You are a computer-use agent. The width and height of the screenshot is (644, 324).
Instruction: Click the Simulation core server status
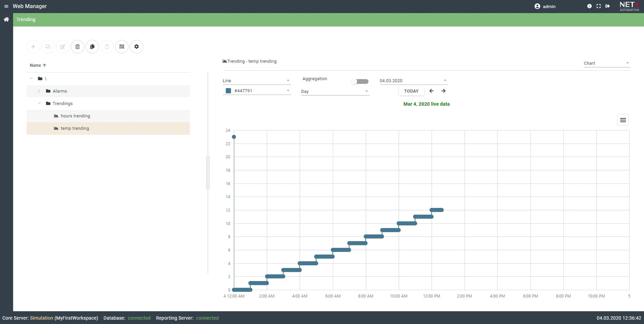point(41,318)
